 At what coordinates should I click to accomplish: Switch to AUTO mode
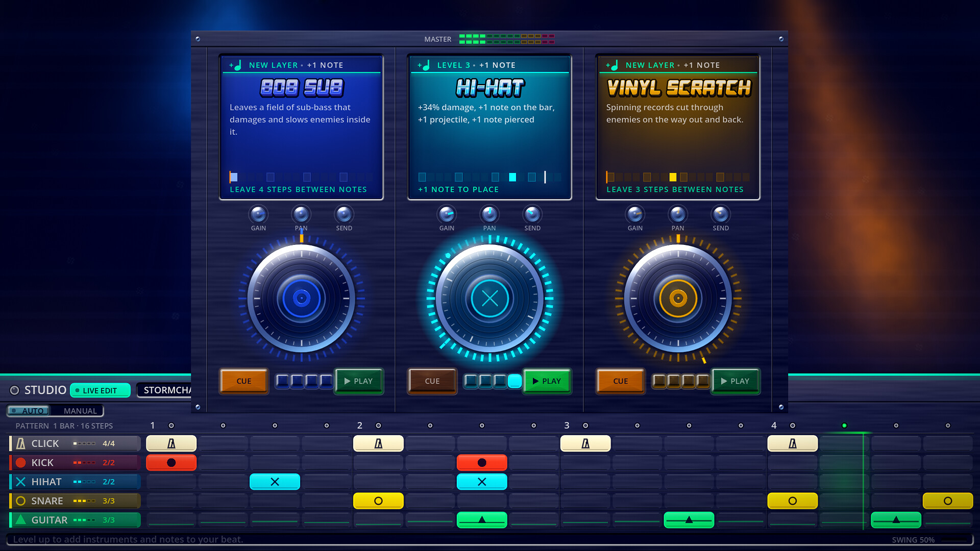(29, 411)
